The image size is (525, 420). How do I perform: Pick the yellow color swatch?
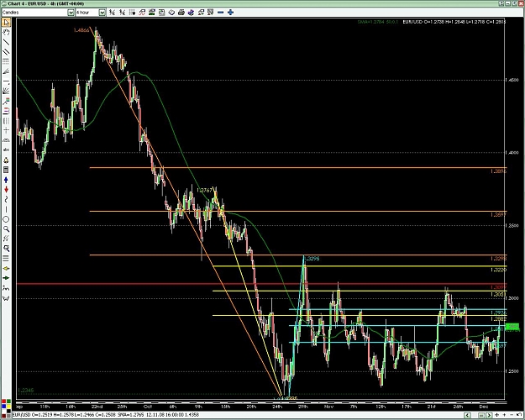(8, 407)
